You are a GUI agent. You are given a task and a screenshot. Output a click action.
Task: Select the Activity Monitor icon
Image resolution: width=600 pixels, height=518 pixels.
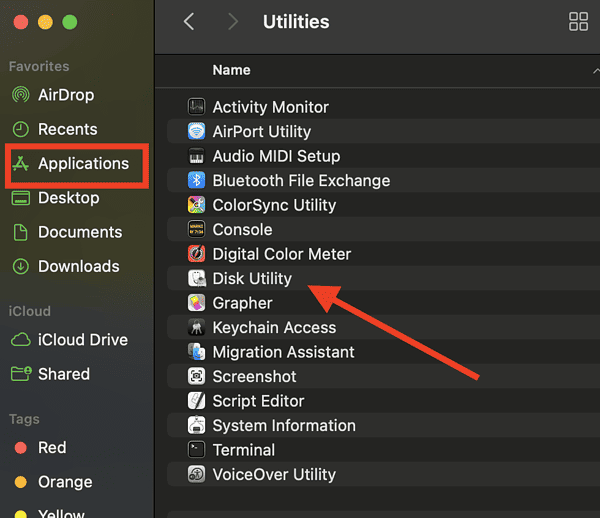click(196, 107)
